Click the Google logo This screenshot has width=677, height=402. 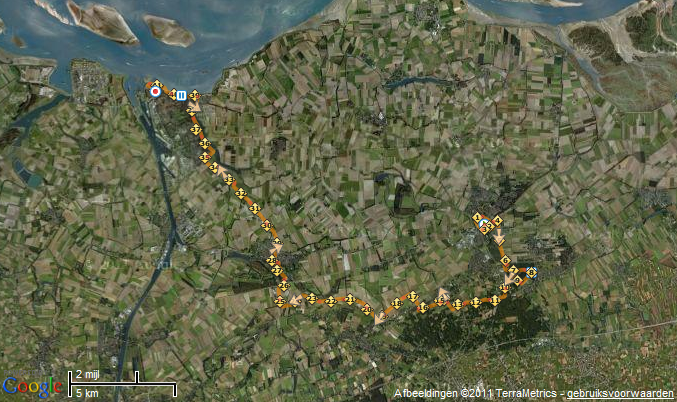32,387
